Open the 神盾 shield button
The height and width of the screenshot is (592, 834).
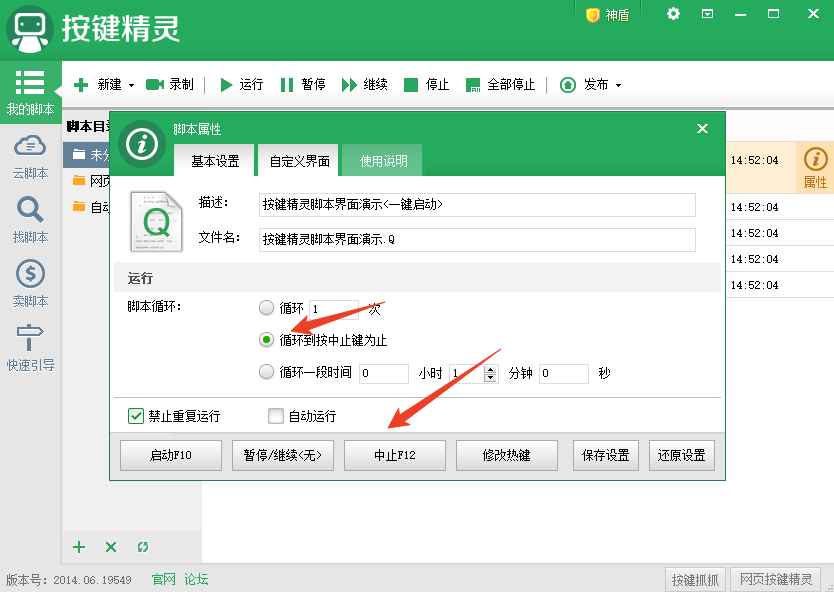point(607,15)
